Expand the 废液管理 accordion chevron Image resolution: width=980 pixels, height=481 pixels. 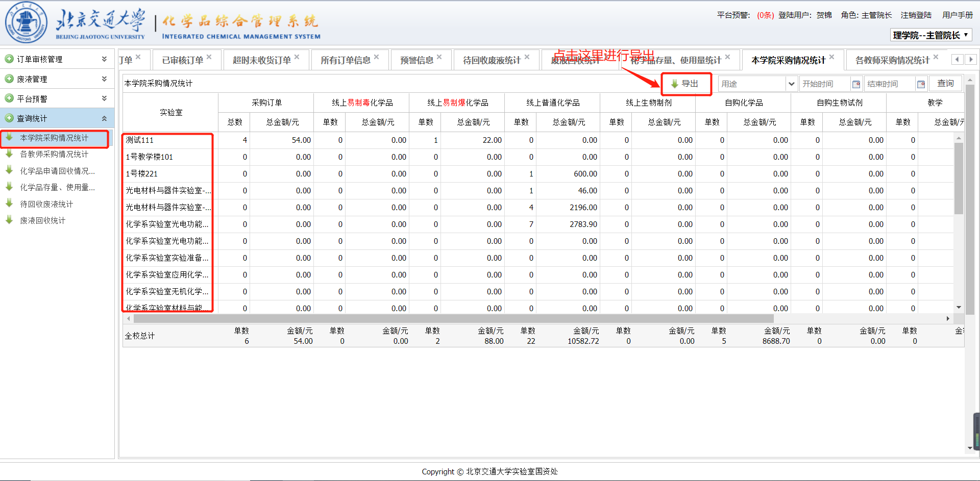pyautogui.click(x=104, y=79)
